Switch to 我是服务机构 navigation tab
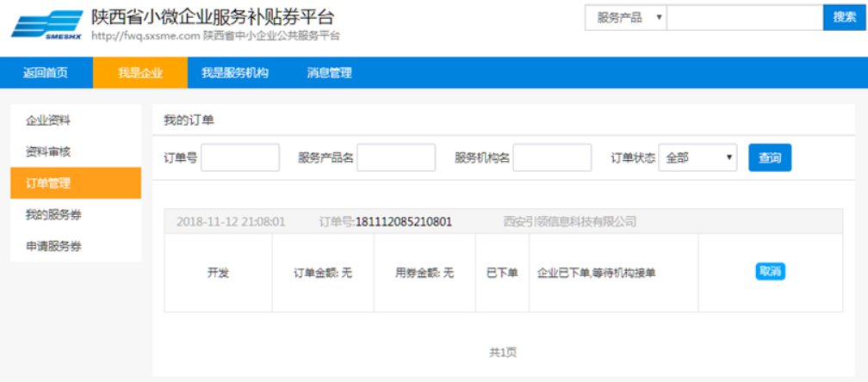This screenshot has width=868, height=382. coord(235,73)
